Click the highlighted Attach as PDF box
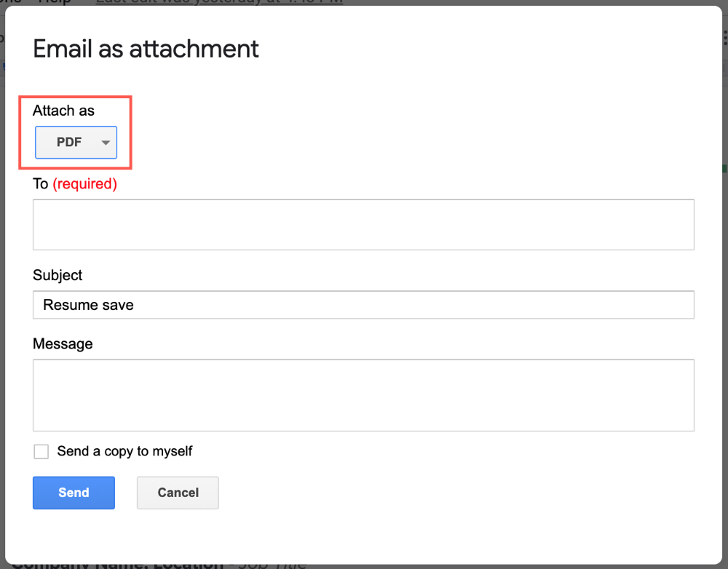 (x=76, y=143)
